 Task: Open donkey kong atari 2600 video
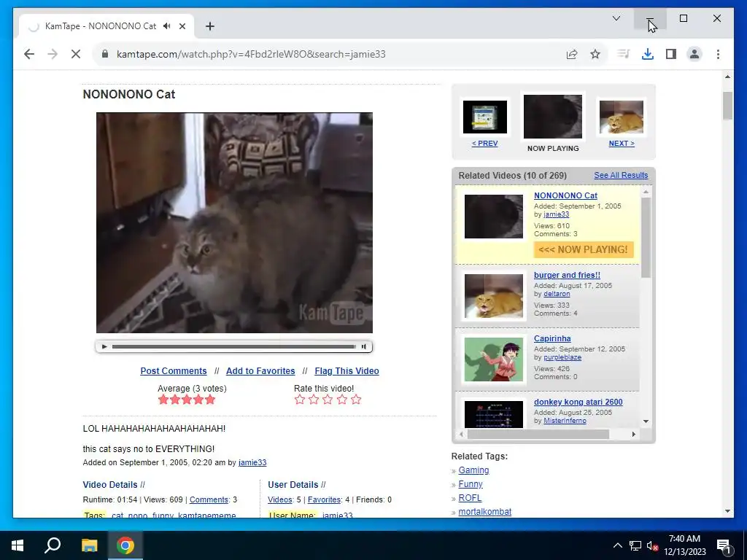(x=578, y=402)
